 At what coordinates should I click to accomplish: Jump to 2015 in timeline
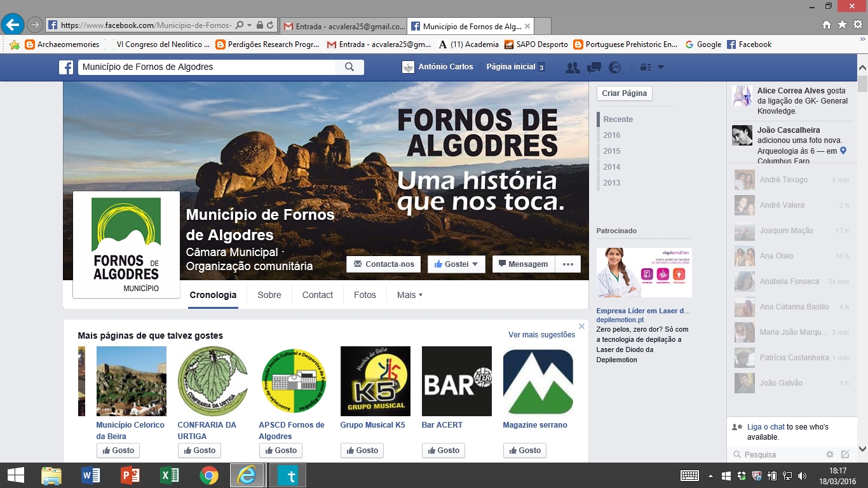pyautogui.click(x=612, y=151)
